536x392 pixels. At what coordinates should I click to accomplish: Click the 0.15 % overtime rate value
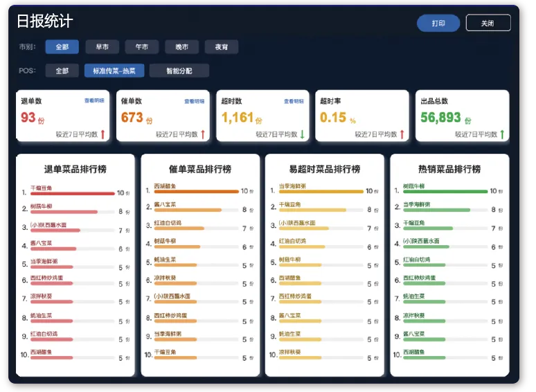pos(338,118)
